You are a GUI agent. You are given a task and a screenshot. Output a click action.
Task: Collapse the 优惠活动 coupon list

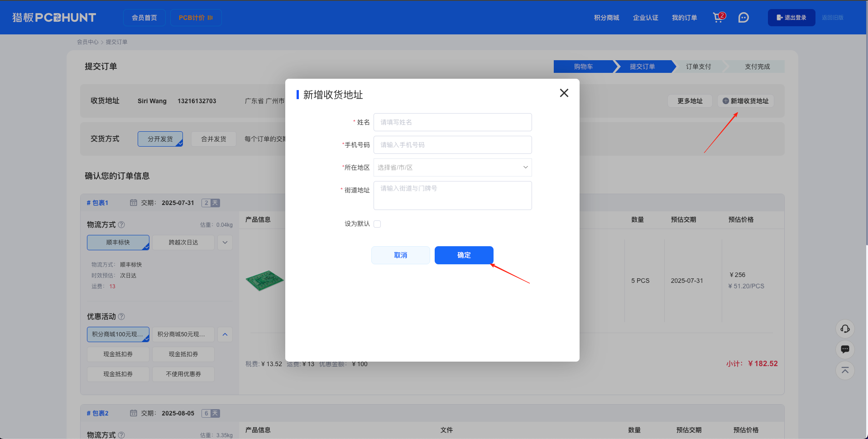coord(225,334)
